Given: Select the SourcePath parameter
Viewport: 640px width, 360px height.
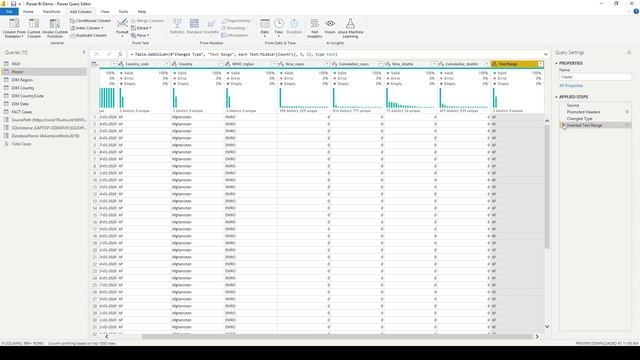Looking at the screenshot, I should [x=44, y=120].
